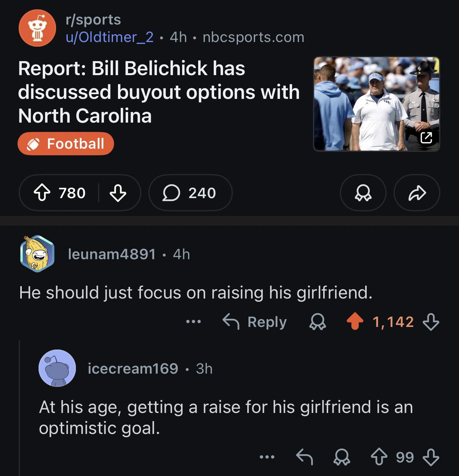Share the Bill Belichick post
Image resolution: width=459 pixels, height=476 pixels.
(417, 193)
